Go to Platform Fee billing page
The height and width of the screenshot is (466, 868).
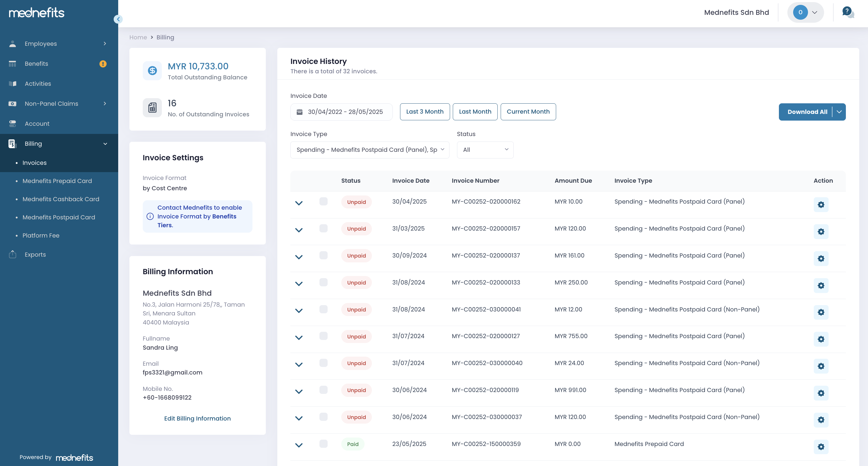41,235
